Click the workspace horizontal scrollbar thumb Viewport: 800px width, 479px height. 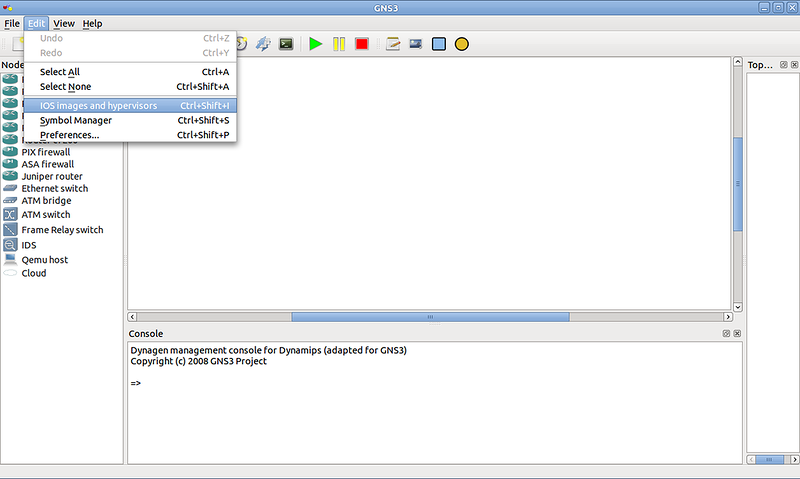(x=430, y=317)
